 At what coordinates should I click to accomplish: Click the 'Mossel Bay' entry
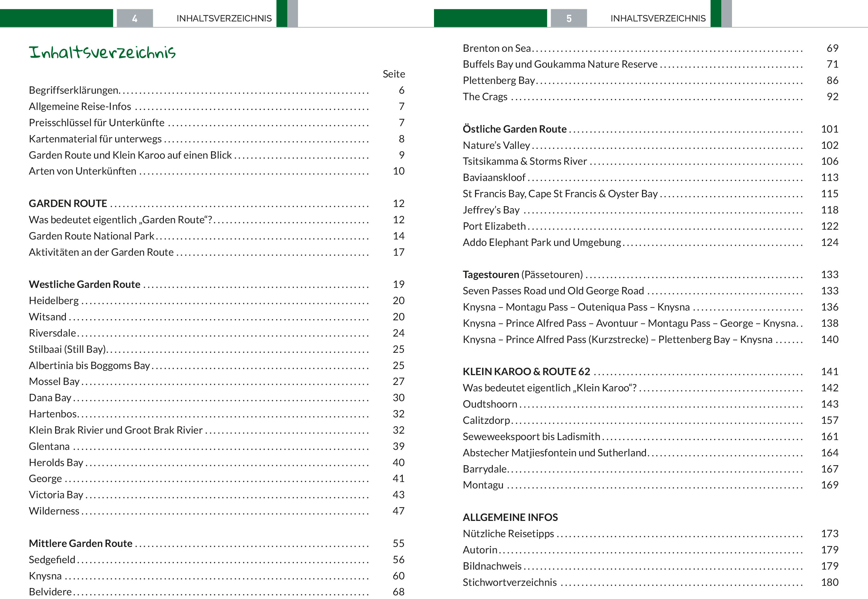(x=54, y=382)
